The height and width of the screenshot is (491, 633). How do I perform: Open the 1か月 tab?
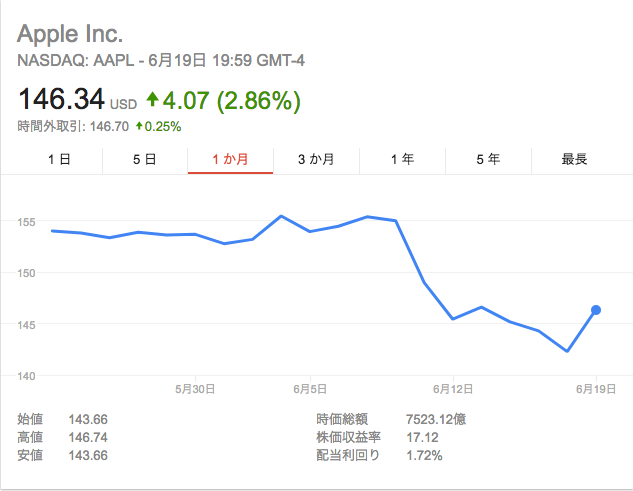point(231,159)
